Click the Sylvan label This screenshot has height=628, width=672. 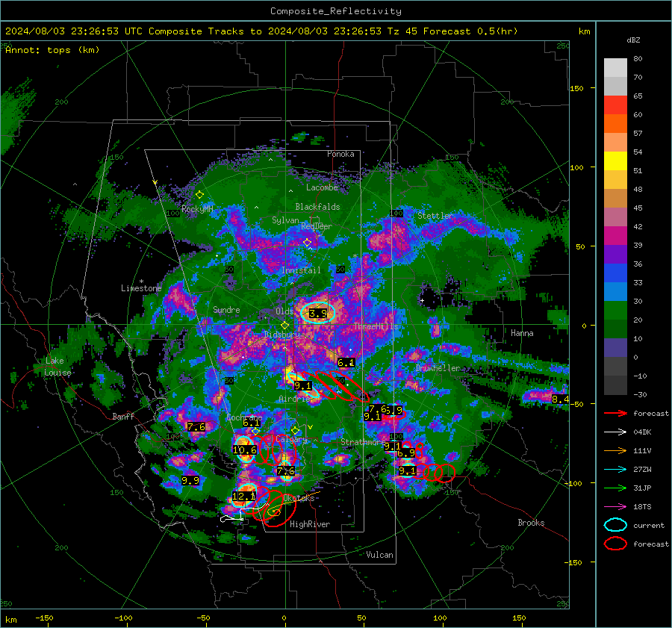point(285,220)
